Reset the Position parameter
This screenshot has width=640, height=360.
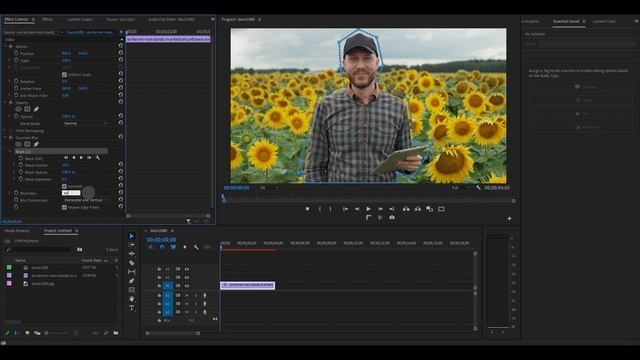tap(120, 53)
